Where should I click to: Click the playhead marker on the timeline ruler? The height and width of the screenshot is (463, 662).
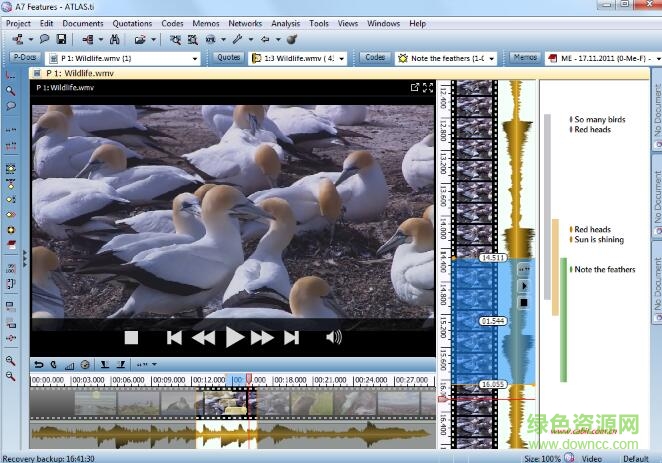[248, 380]
